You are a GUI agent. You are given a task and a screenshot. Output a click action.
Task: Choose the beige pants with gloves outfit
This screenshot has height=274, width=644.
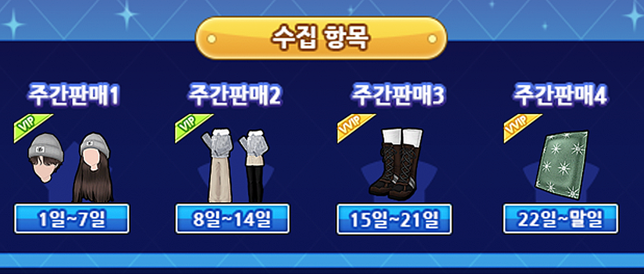point(217,167)
